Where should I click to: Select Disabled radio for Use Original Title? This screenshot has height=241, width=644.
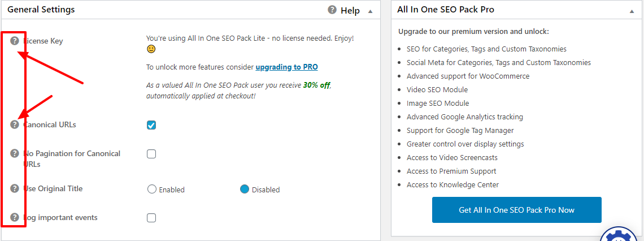[245, 190]
